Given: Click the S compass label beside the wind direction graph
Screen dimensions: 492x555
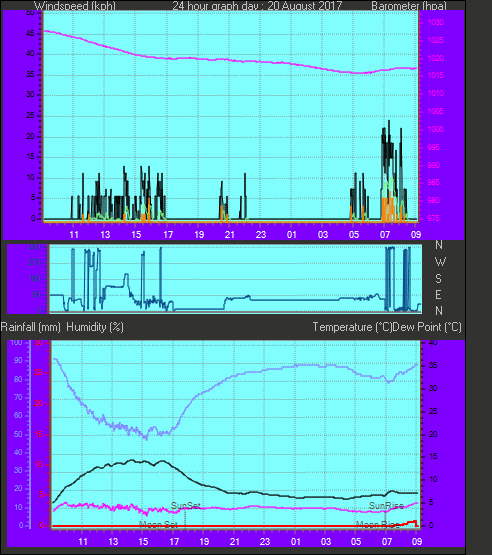Looking at the screenshot, I should pos(439,279).
